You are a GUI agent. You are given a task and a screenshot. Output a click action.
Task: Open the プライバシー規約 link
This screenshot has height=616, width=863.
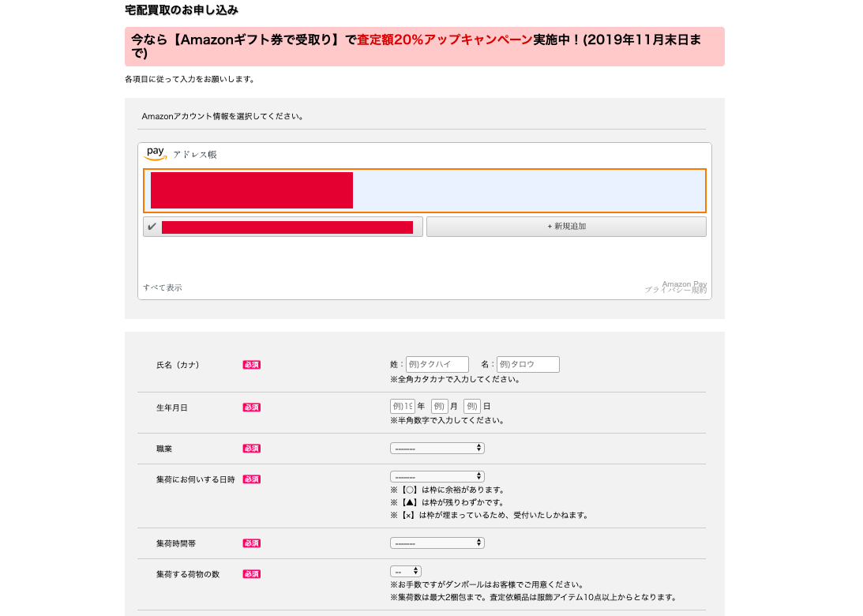point(675,290)
